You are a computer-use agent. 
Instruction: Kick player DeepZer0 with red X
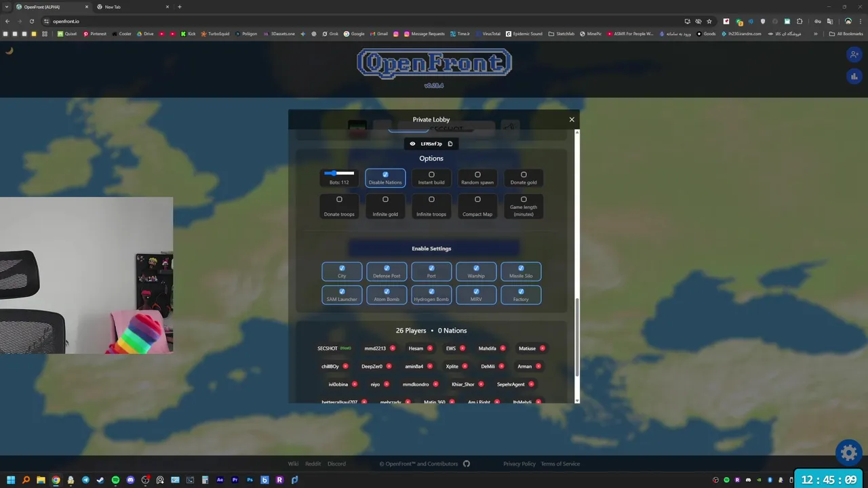[x=389, y=366]
